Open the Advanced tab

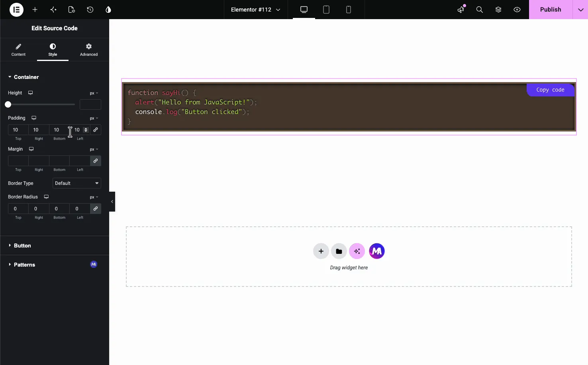click(89, 50)
